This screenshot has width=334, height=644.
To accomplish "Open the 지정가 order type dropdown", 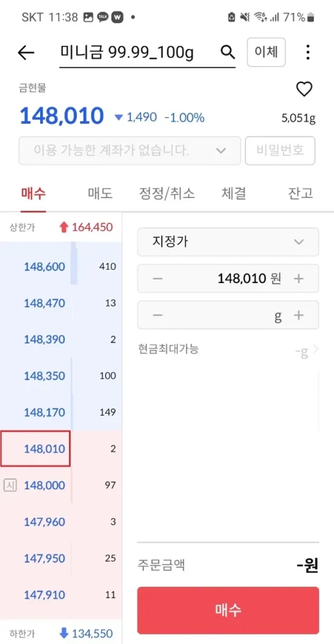I will (x=228, y=242).
